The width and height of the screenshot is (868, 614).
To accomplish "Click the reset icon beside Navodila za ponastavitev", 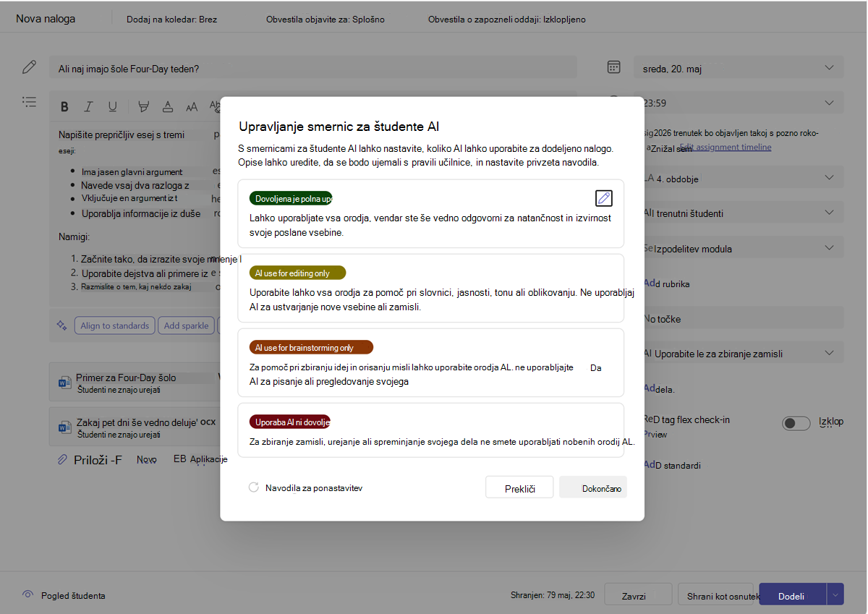I will (253, 487).
